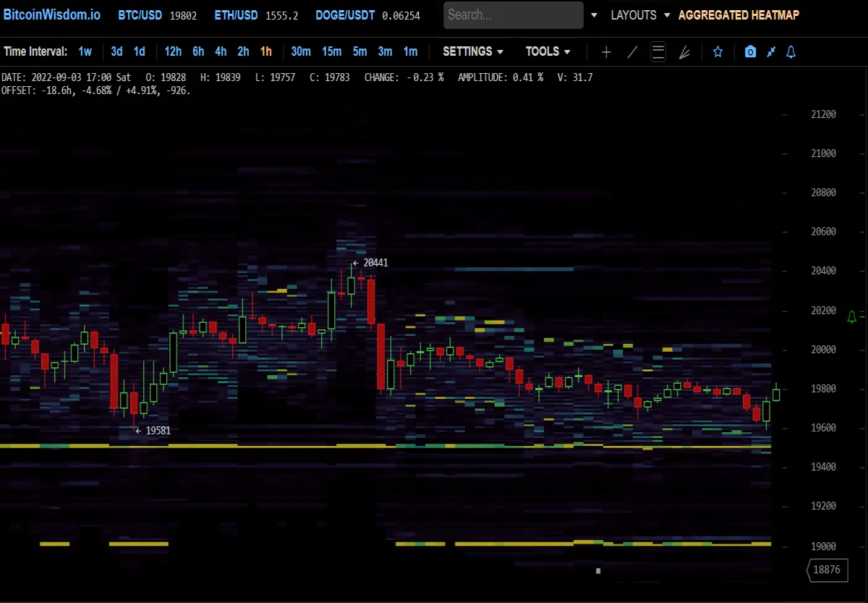Screen dimensions: 868x603
Task: Select the active 1h interval
Action: point(266,51)
